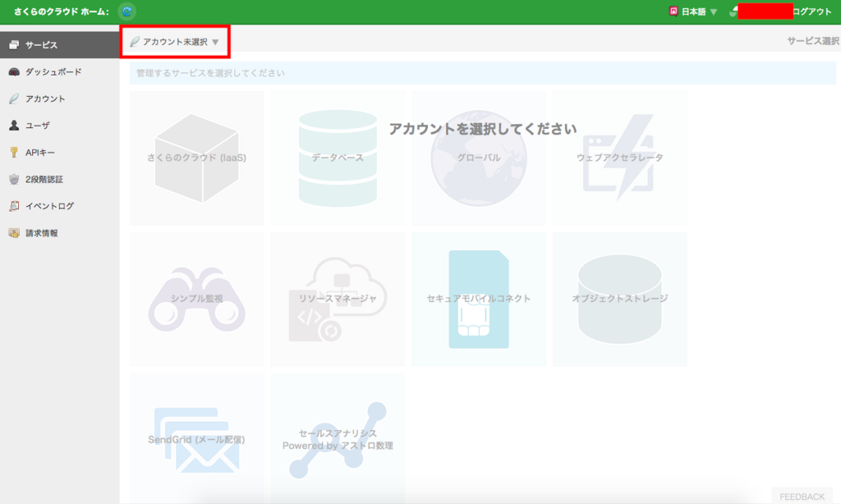Select the リソースマネージャ service tile
The image size is (841, 504).
pyautogui.click(x=338, y=299)
